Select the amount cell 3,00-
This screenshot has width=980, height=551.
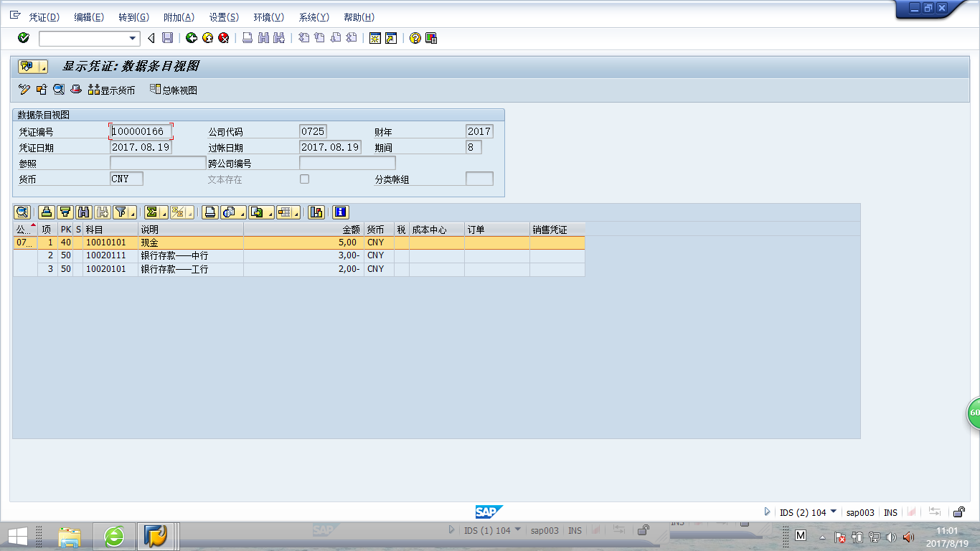tap(304, 255)
